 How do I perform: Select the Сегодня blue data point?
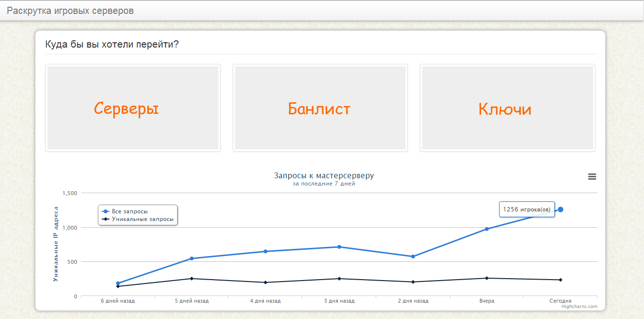coord(561,209)
